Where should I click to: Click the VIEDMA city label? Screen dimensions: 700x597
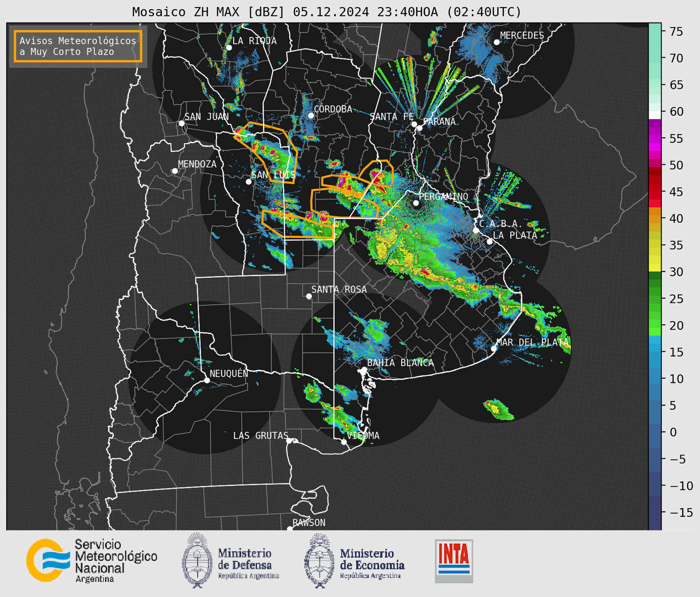pyautogui.click(x=363, y=436)
